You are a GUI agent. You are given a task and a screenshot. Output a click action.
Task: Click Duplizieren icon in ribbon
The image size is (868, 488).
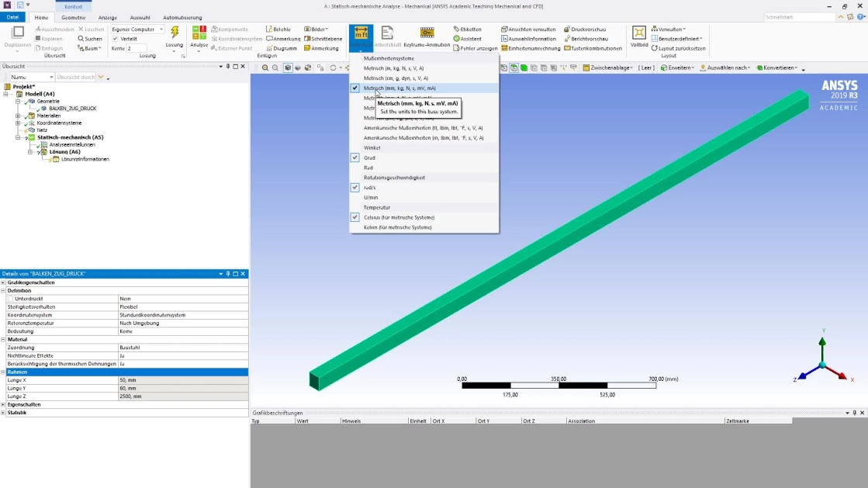pyautogui.click(x=18, y=33)
